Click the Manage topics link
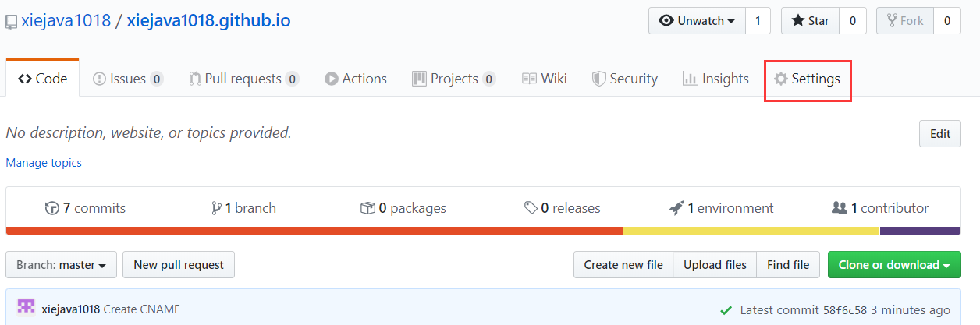The width and height of the screenshot is (980, 325). pos(44,163)
